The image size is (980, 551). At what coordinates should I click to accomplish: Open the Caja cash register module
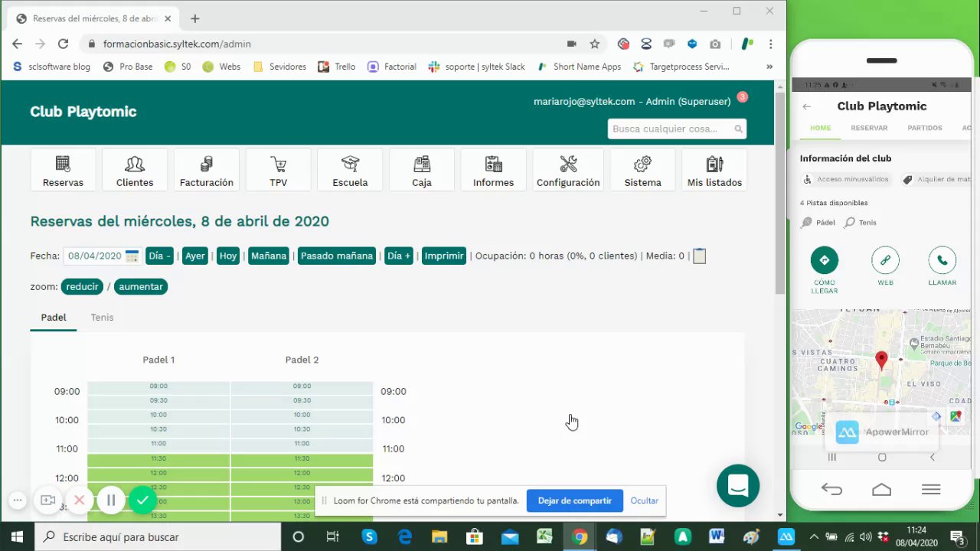coord(422,169)
